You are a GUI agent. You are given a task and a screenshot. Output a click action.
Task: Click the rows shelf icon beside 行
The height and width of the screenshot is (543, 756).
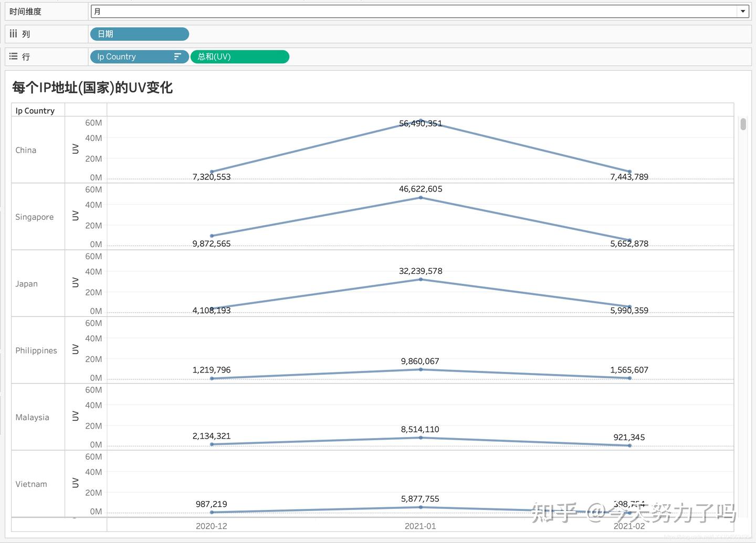click(x=13, y=56)
